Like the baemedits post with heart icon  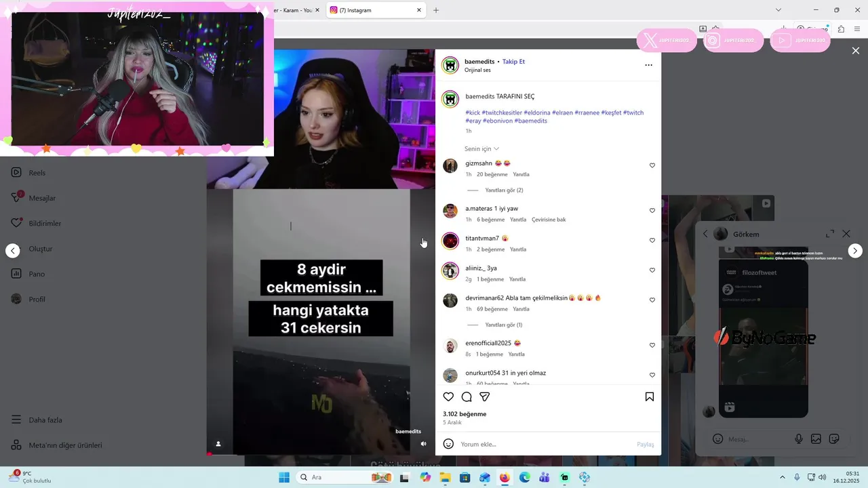point(448,396)
